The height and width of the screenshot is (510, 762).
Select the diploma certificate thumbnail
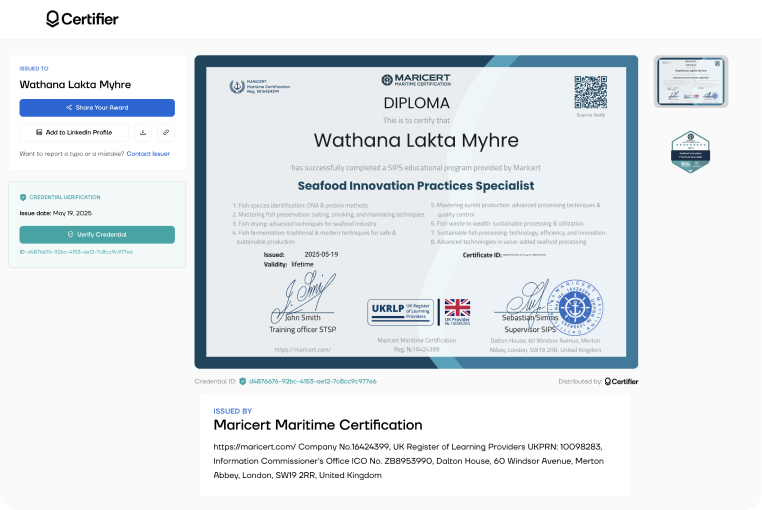click(691, 81)
